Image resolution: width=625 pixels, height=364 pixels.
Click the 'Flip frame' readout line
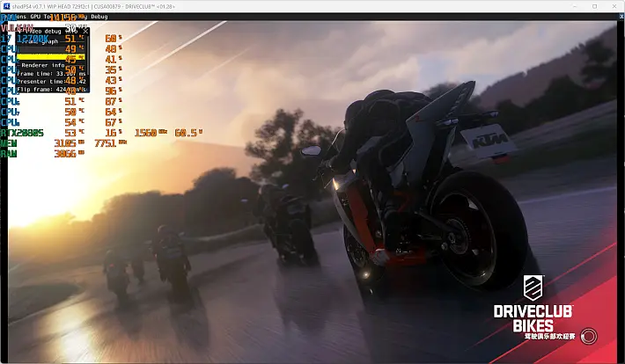pos(51,89)
